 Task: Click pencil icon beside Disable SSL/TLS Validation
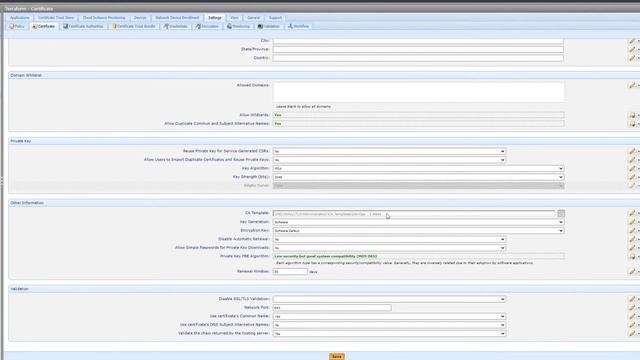[632, 299]
